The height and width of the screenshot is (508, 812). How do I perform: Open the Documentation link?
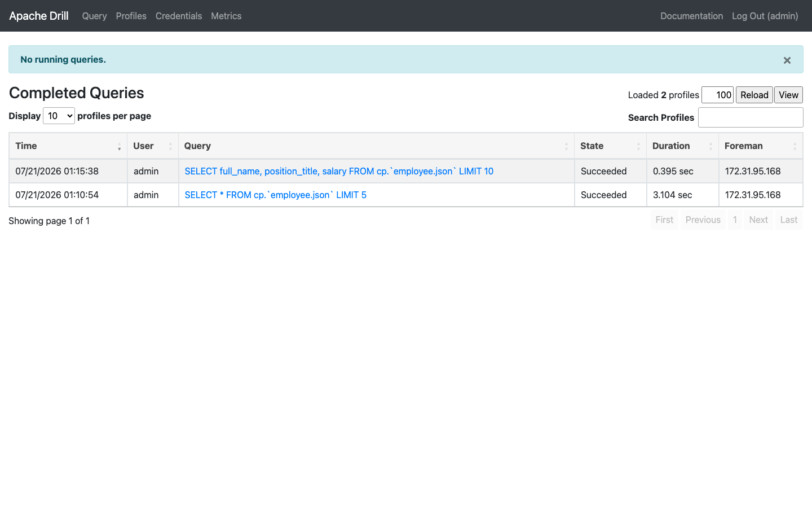tap(691, 16)
